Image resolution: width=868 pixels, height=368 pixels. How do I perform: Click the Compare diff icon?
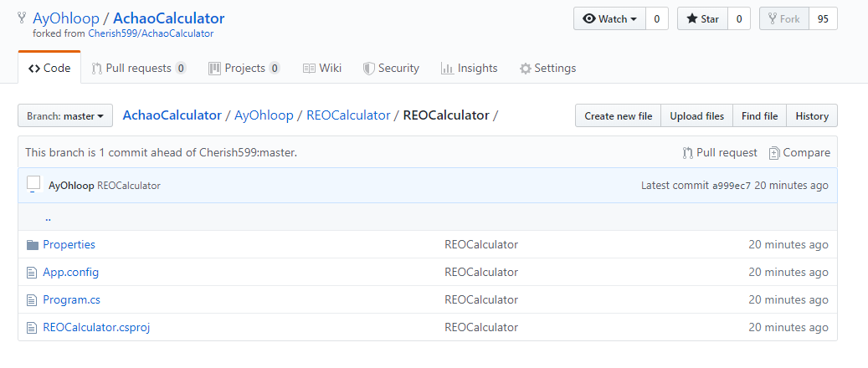(774, 153)
